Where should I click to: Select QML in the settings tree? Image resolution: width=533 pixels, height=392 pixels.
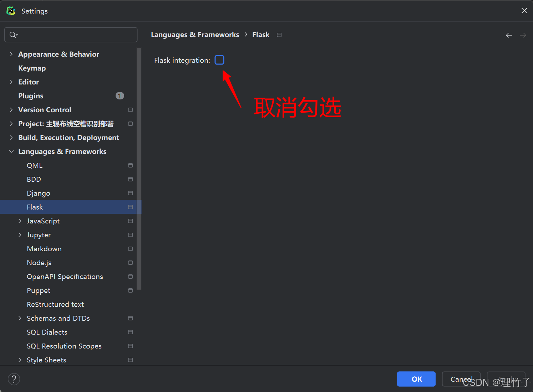(35, 165)
